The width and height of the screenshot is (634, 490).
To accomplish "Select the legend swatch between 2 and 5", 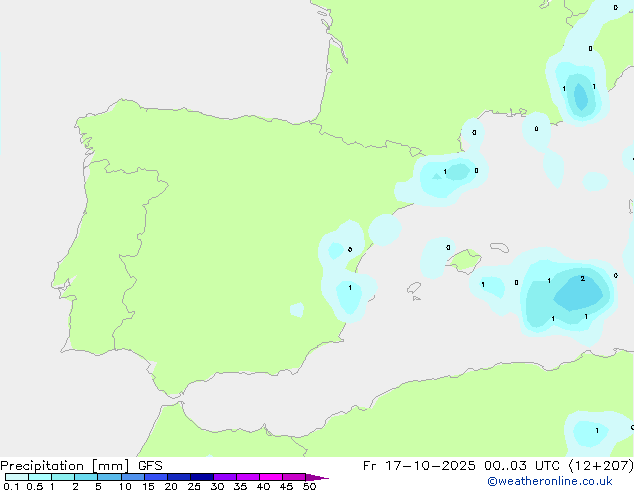I will pos(86,477).
